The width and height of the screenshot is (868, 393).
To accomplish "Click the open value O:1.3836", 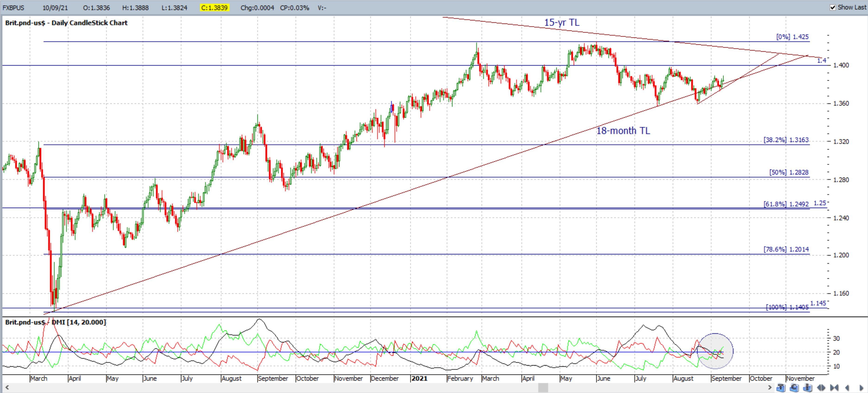I will (x=97, y=8).
